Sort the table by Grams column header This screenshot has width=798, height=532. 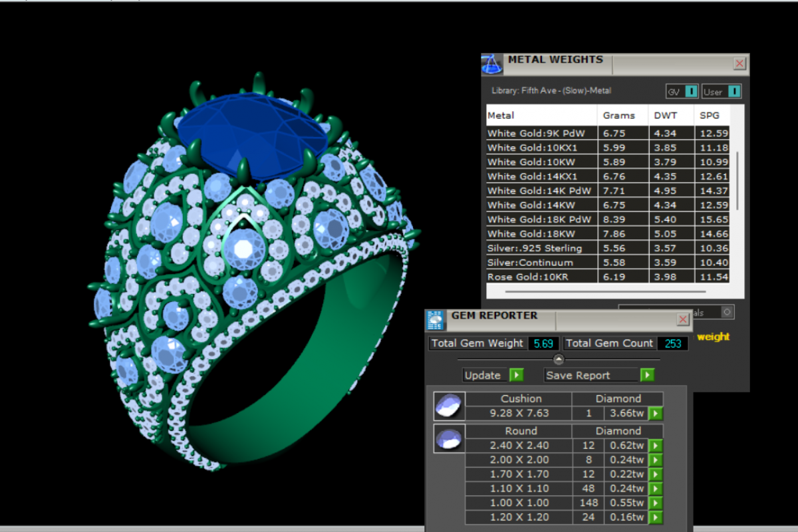pos(618,115)
